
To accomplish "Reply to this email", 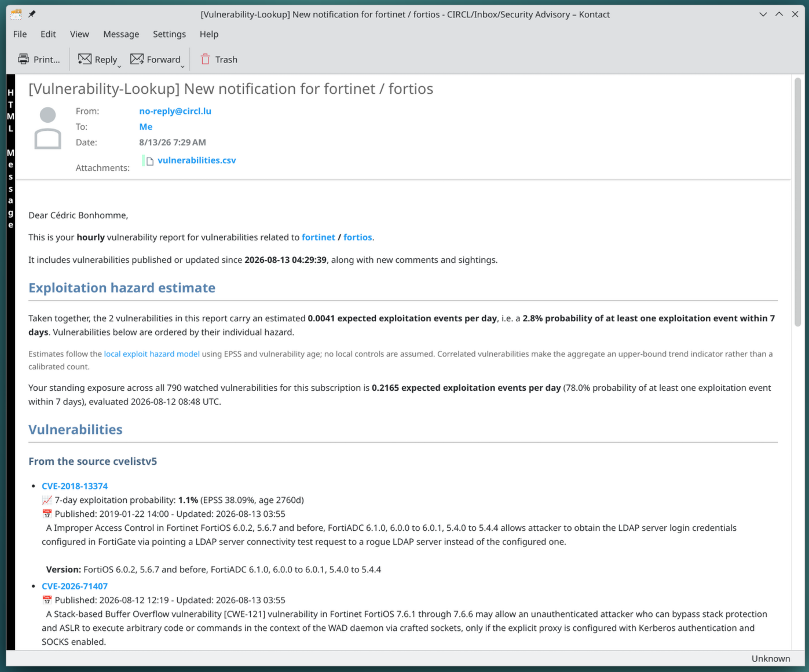I will (x=97, y=59).
